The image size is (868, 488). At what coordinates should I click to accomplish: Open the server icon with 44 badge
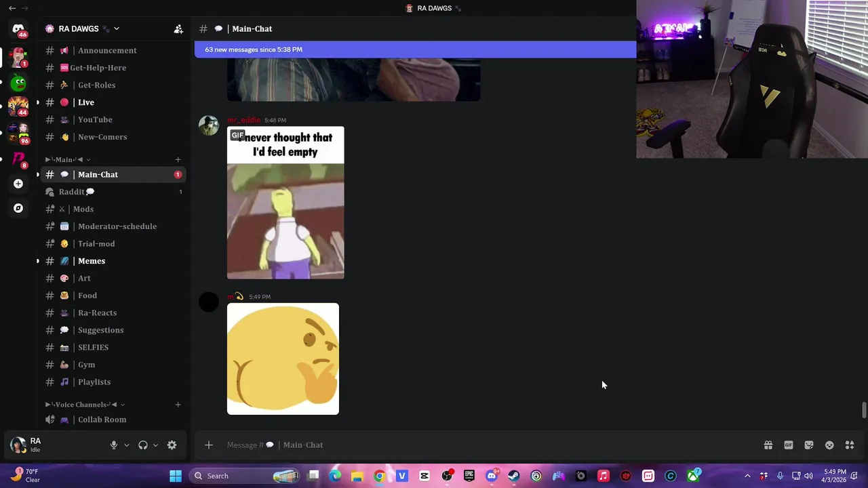click(18, 107)
